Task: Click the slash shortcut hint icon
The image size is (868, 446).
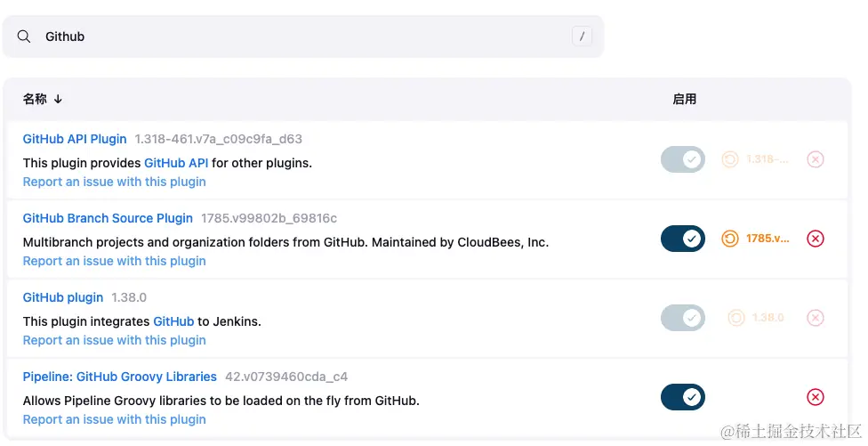Action: 582,36
